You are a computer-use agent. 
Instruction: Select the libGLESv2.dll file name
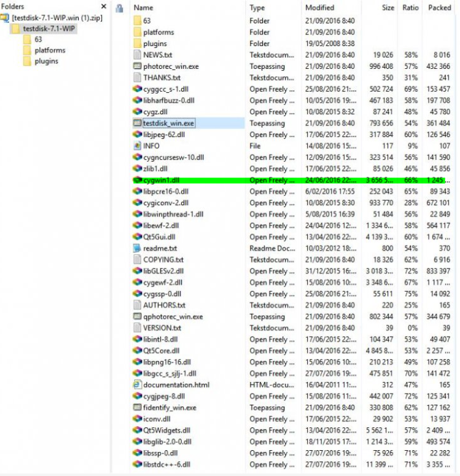click(163, 271)
